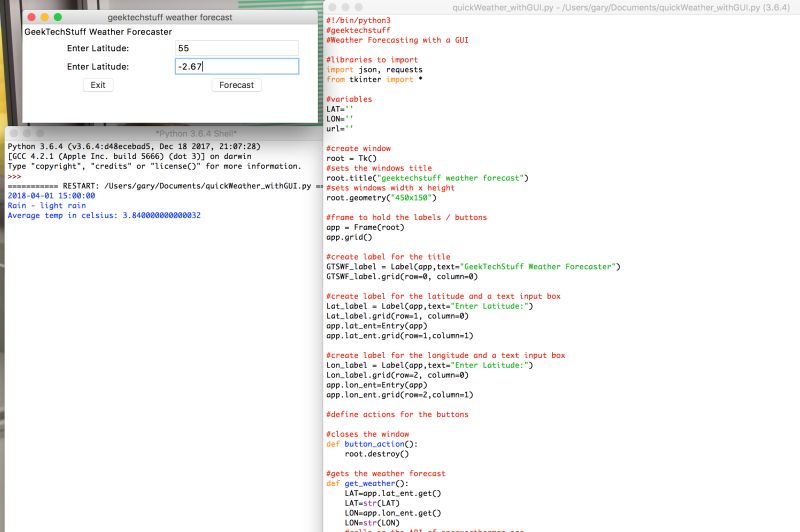800x532 pixels.
Task: Click '#define actions for the buttons' comment
Action: click(x=397, y=415)
